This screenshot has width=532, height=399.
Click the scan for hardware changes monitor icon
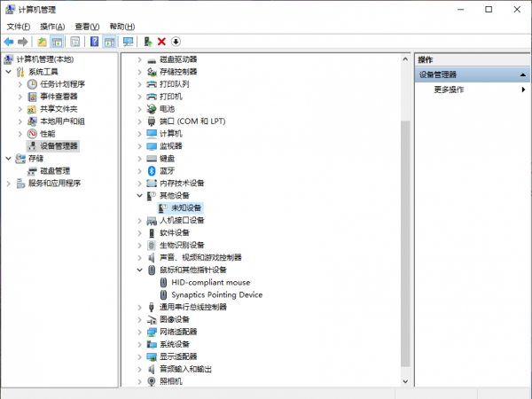[x=128, y=42]
